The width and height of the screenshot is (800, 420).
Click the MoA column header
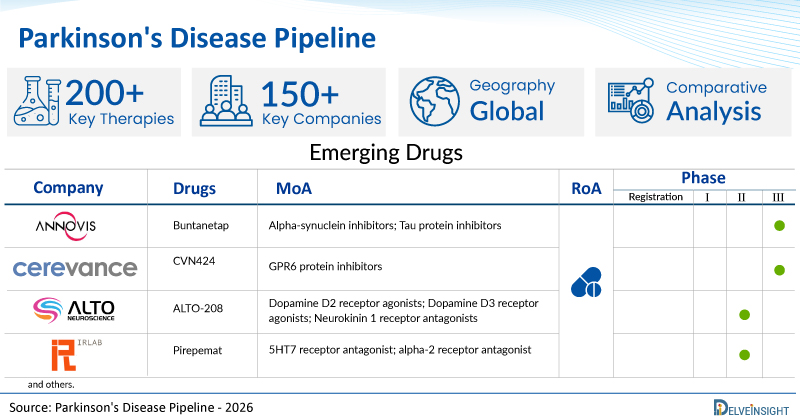tap(294, 189)
